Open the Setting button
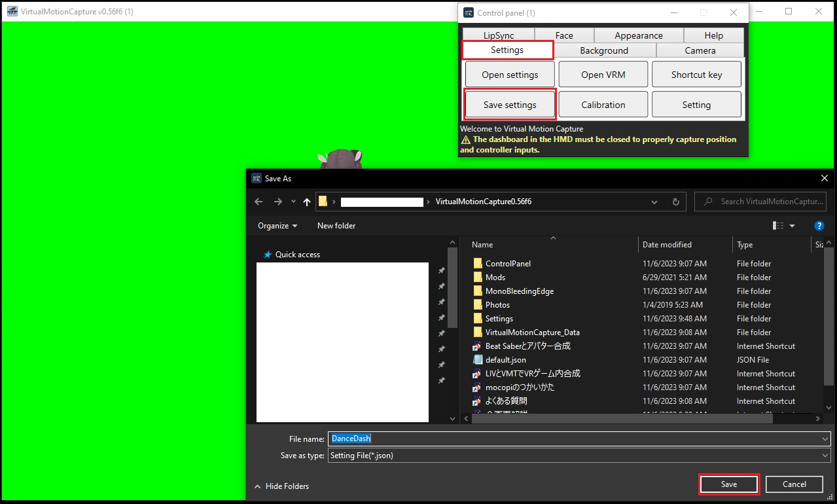Screen dimensions: 837x504 coord(696,105)
